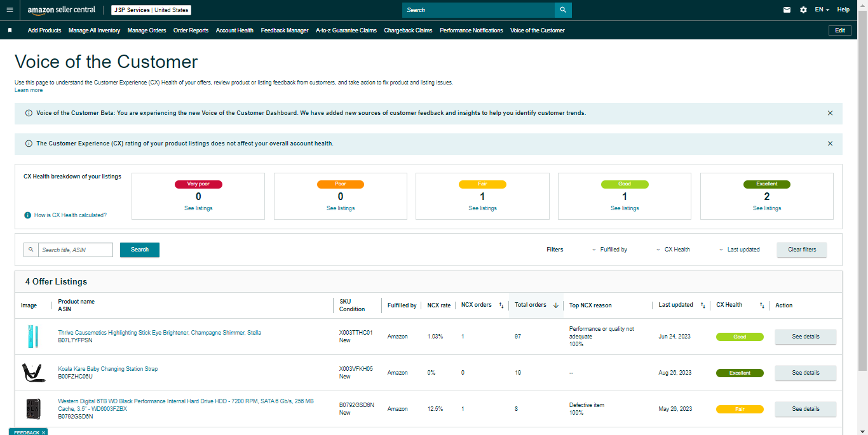This screenshot has height=435, width=868.
Task: Open Performance Notifications
Action: coord(471,30)
